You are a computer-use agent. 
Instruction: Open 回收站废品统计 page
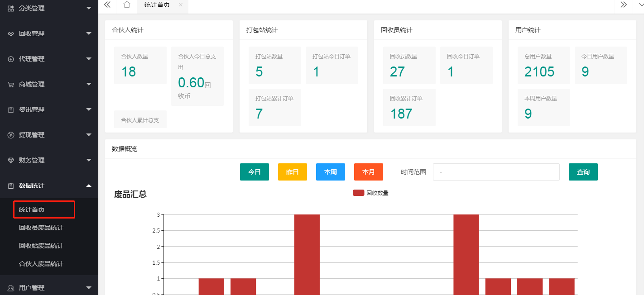41,246
